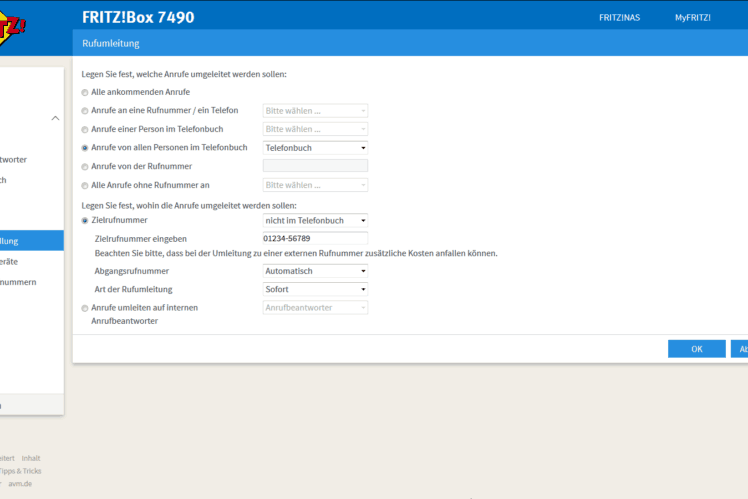748x499 pixels.
Task: Open dropdown next to 'Anrufe einer Person im Telefonbuch'
Action: click(x=315, y=129)
